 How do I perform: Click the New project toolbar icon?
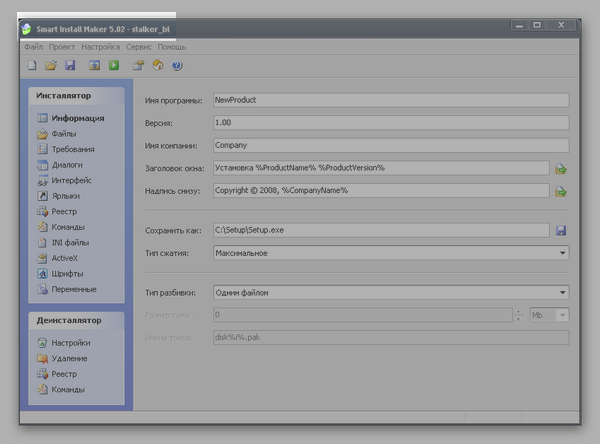pyautogui.click(x=32, y=66)
